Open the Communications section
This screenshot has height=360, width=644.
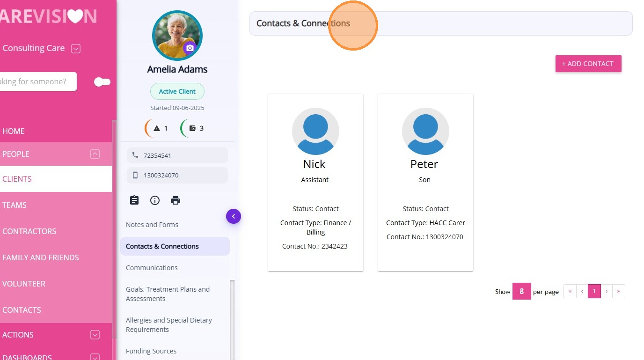152,268
